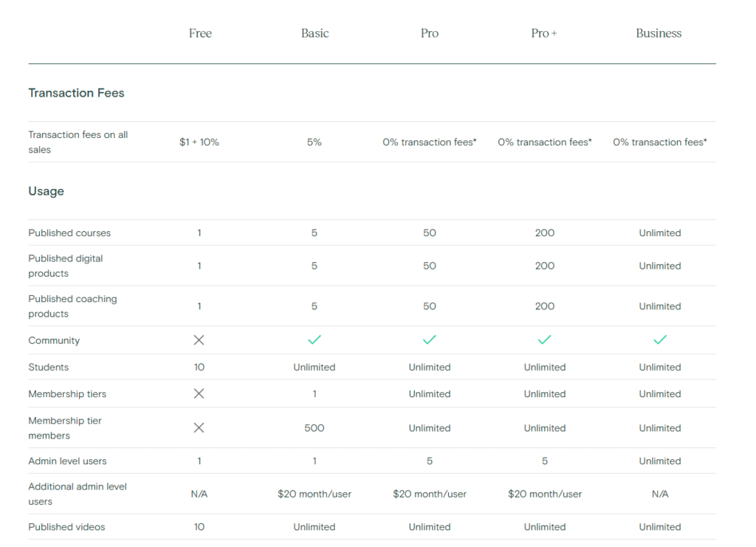Select the Pro plan column header

pyautogui.click(x=430, y=33)
